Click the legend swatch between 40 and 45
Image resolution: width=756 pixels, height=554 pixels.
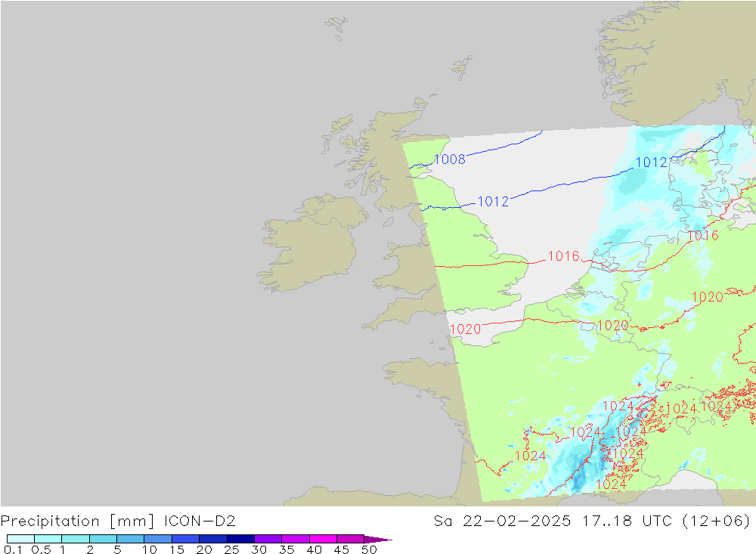pyautogui.click(x=323, y=539)
